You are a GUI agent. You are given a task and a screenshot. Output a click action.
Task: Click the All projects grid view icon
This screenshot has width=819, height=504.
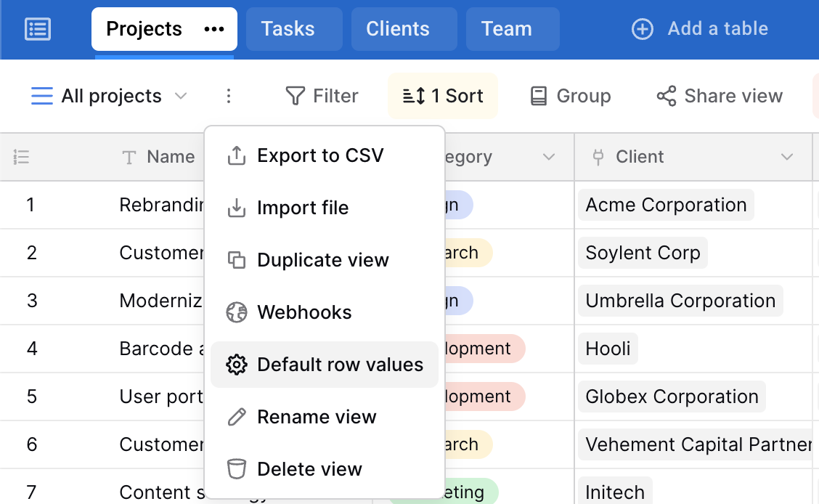click(x=42, y=96)
